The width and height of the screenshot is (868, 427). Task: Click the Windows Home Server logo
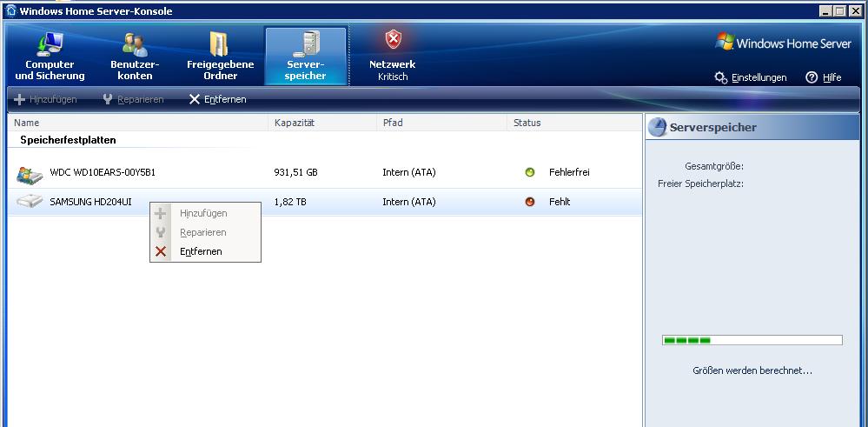pyautogui.click(x=784, y=43)
